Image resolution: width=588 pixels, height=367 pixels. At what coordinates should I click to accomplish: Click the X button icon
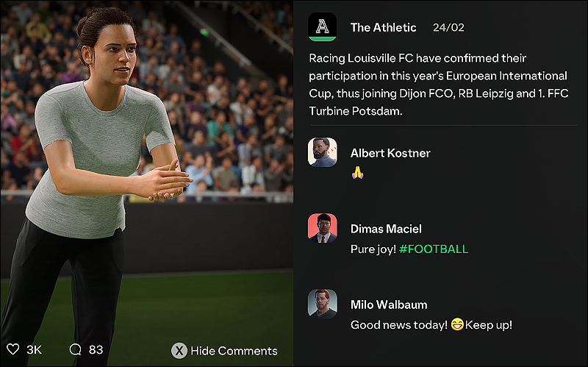179,351
